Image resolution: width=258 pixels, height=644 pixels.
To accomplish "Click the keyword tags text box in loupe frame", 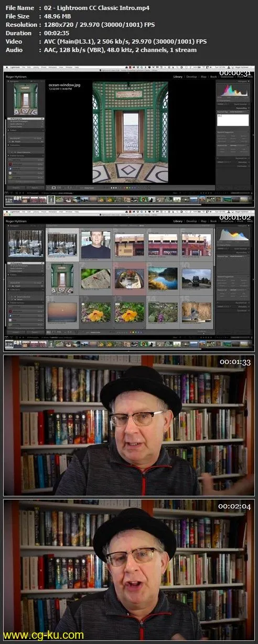I will click(234, 120).
